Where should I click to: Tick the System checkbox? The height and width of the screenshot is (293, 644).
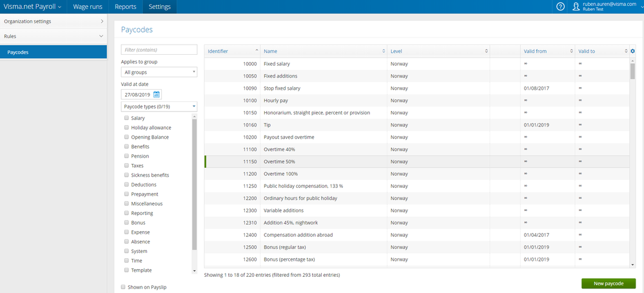(126, 250)
